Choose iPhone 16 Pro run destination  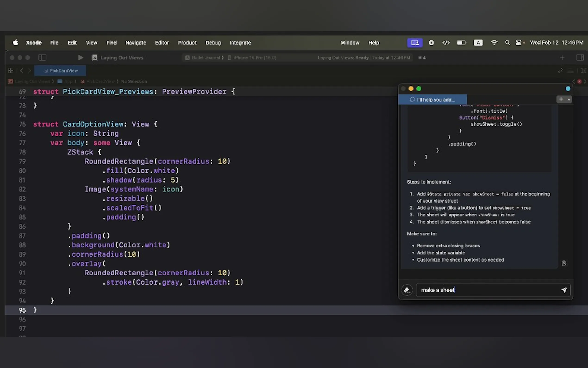tap(254, 58)
